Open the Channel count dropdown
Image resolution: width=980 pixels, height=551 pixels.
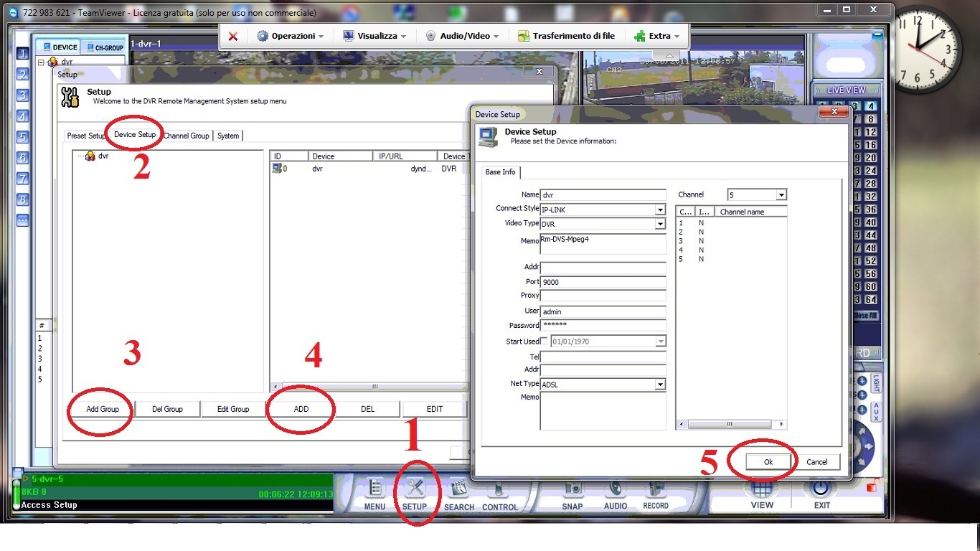(x=781, y=195)
